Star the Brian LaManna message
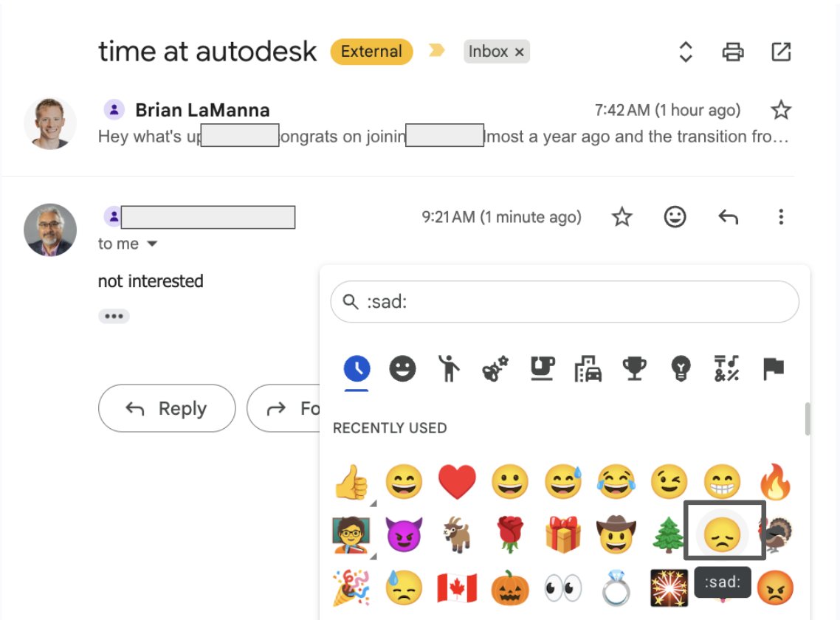Viewport: 840px width, 620px height. [781, 110]
